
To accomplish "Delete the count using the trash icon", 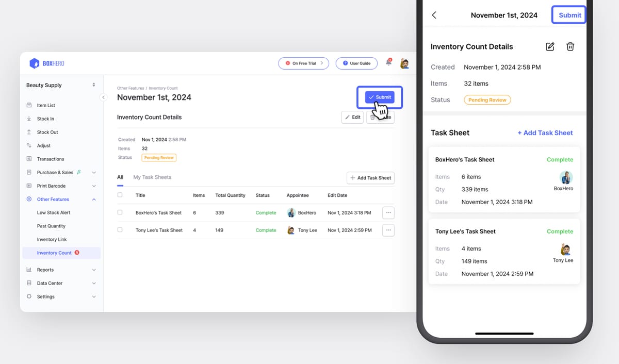I will coord(570,46).
